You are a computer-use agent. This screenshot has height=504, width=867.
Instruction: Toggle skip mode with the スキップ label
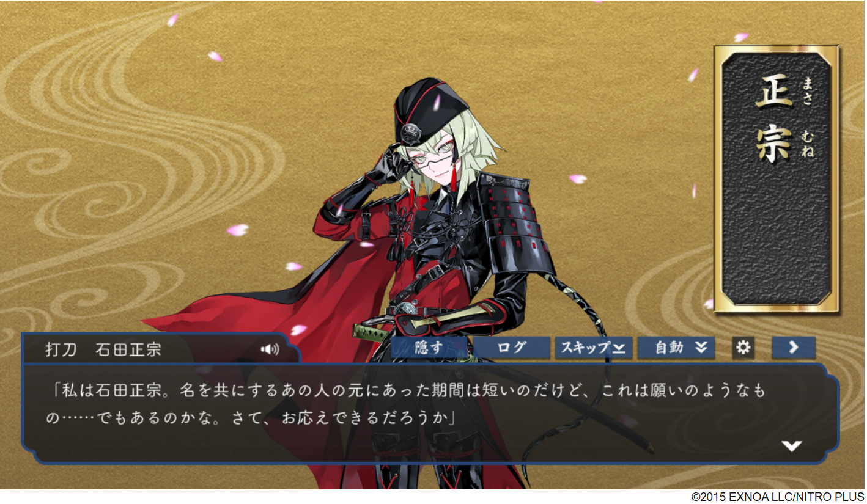coord(586,348)
